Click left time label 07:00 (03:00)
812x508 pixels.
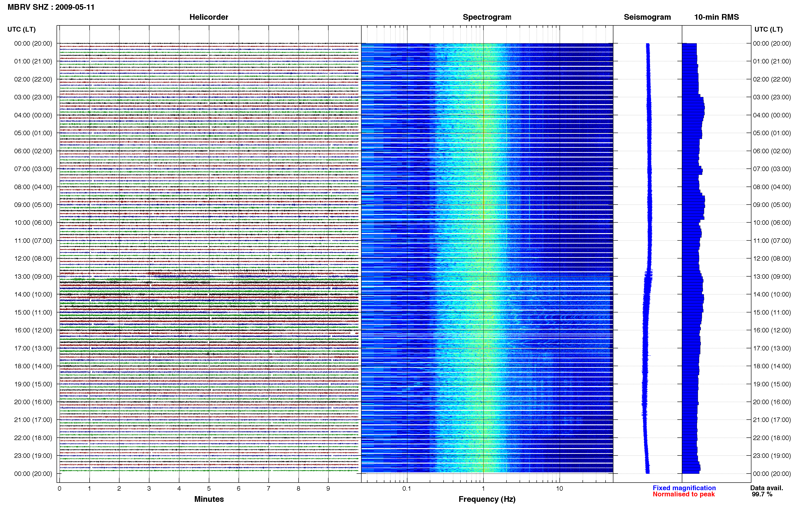click(33, 169)
